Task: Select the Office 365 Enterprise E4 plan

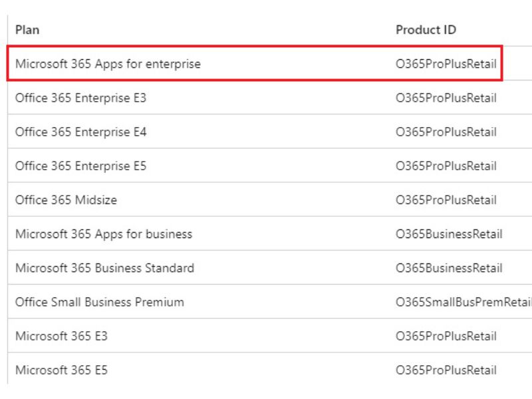Action: point(80,132)
